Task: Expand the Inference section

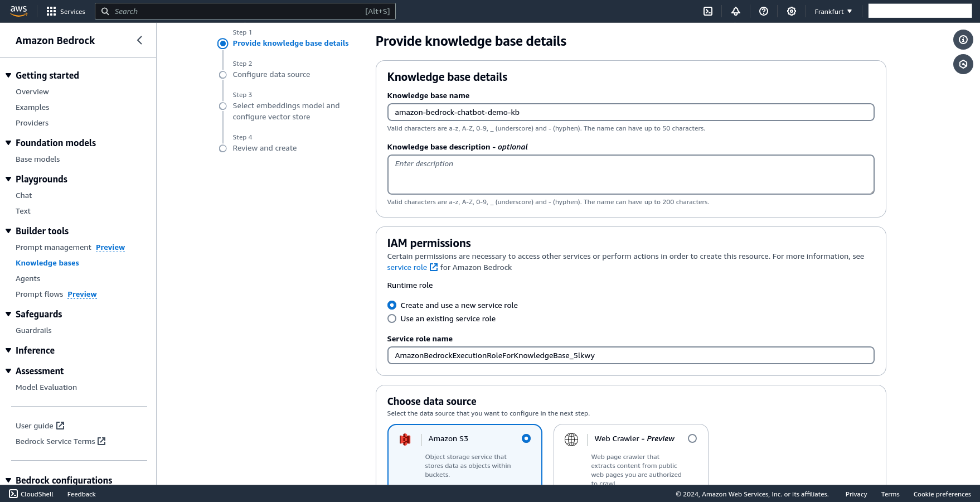Action: tap(8, 350)
